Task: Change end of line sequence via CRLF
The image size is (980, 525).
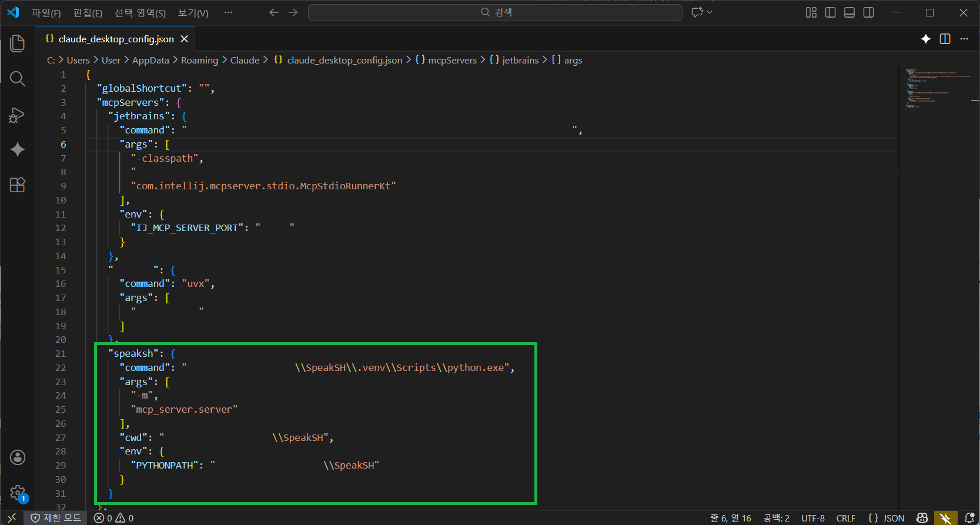Action: 846,518
